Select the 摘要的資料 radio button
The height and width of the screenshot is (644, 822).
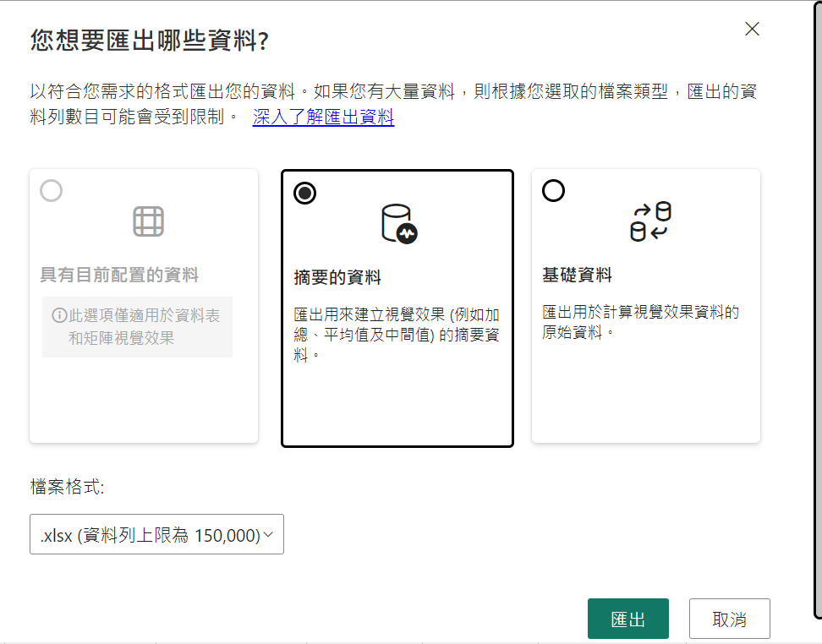coord(304,194)
